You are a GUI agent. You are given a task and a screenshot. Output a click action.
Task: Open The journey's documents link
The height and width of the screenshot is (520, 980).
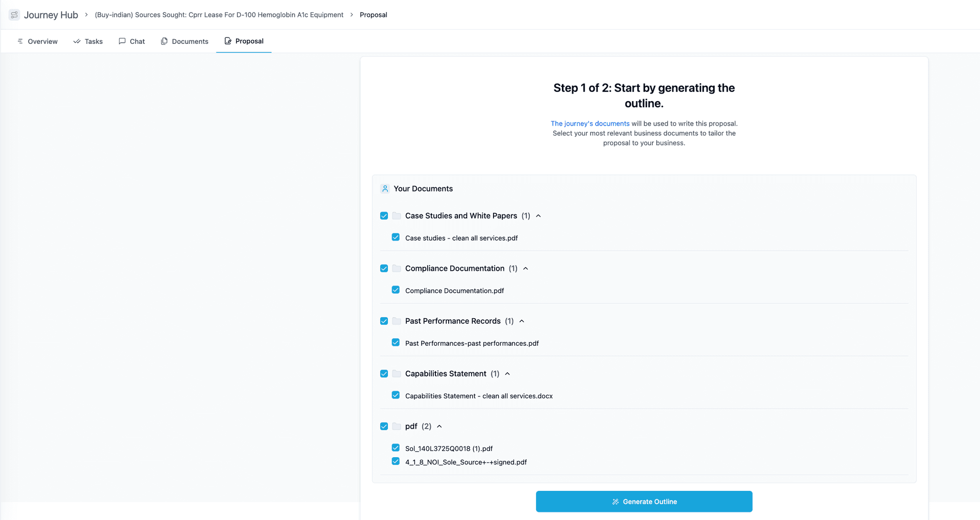pos(590,124)
